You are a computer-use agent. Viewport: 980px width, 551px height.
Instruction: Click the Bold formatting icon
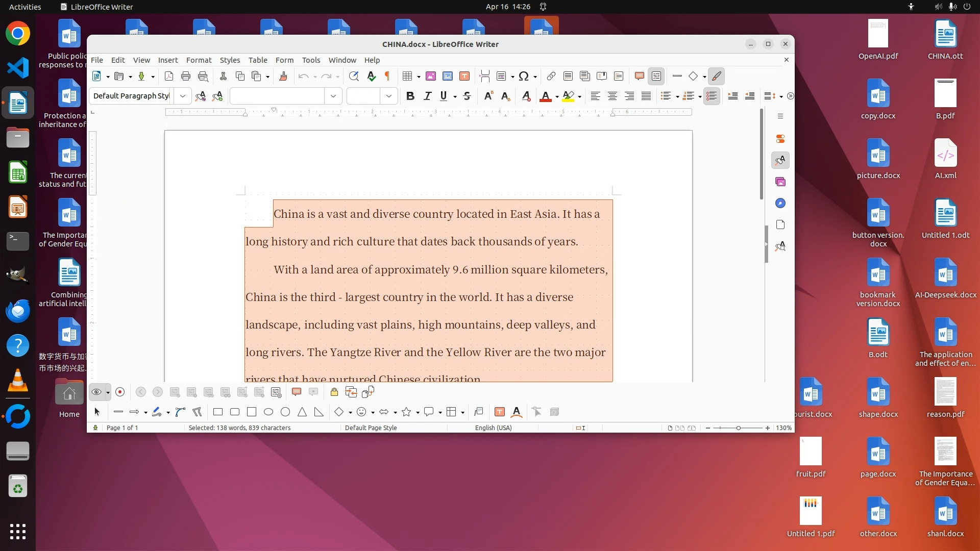click(x=410, y=96)
